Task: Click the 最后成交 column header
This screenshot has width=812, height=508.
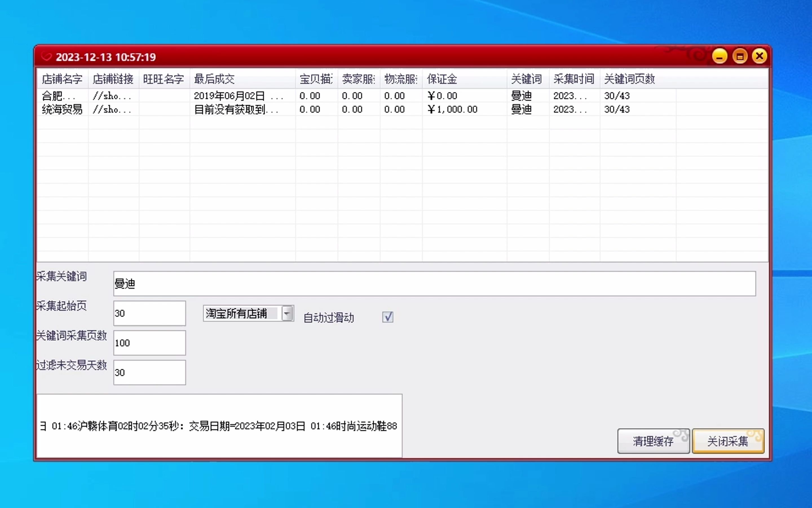Action: (242, 79)
